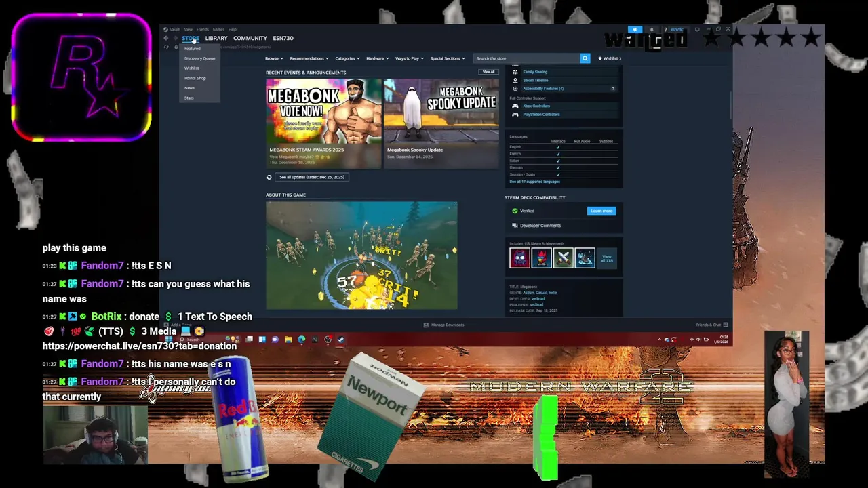Open Microsoft Edge from the taskbar
The width and height of the screenshot is (868, 488).
[x=302, y=340]
